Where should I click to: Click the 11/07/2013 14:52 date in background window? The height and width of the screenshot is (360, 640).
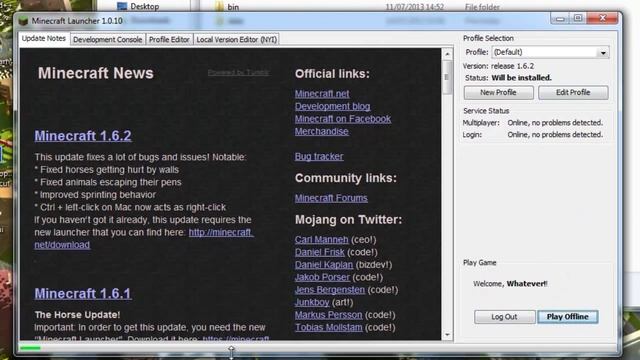(414, 7)
